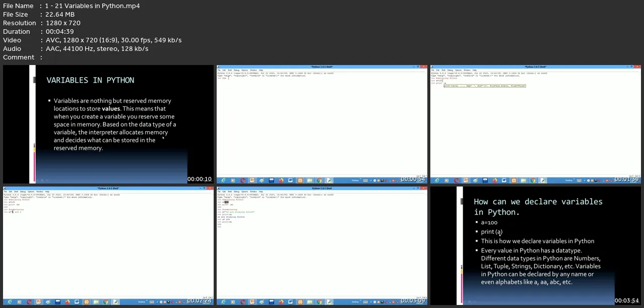The height and width of the screenshot is (308, 644).
Task: Click the File Explorer icon in 00:00:54 thumbnail
Action: 310,180
